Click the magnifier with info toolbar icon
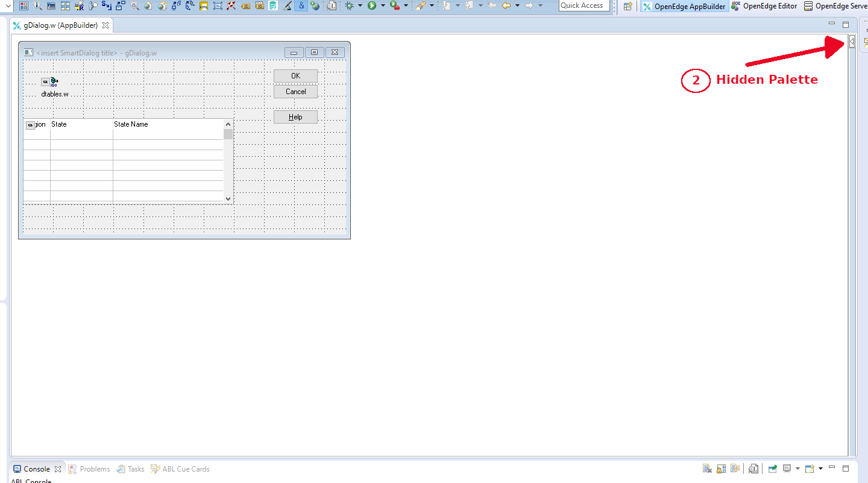Image resolution: width=868 pixels, height=483 pixels. (x=37, y=5)
